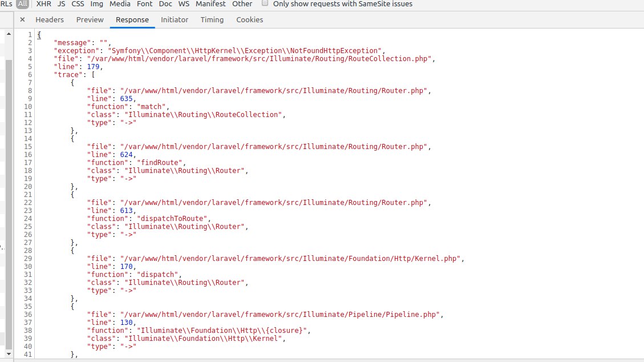Filter requests by Doc
Viewport: 644px width, 362px height.
(x=165, y=3)
